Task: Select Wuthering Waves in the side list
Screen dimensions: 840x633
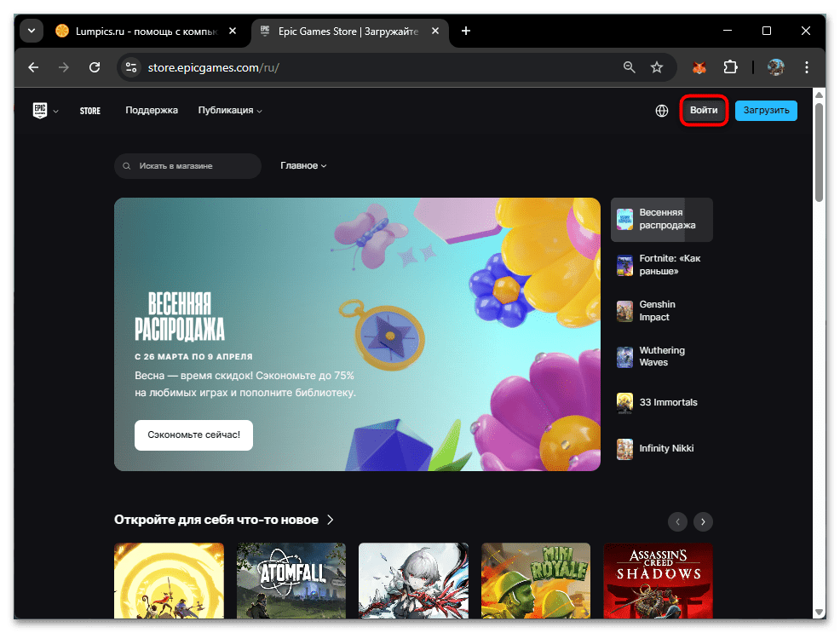Action: point(662,357)
